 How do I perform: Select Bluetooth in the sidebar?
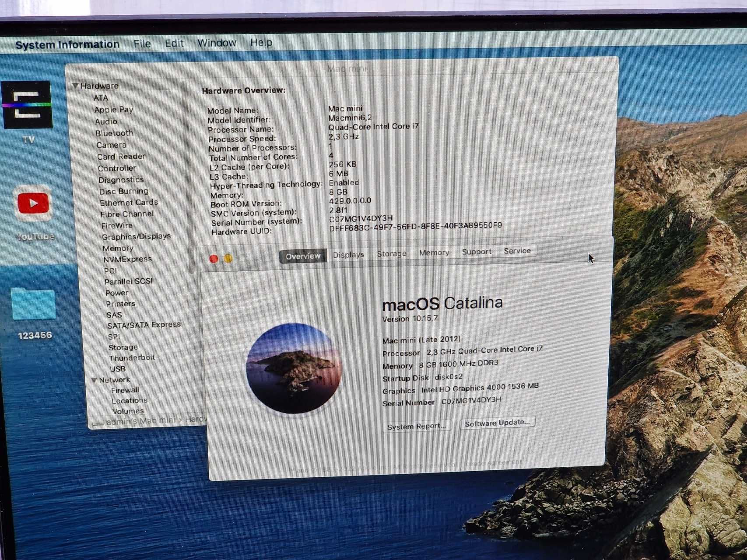[115, 133]
